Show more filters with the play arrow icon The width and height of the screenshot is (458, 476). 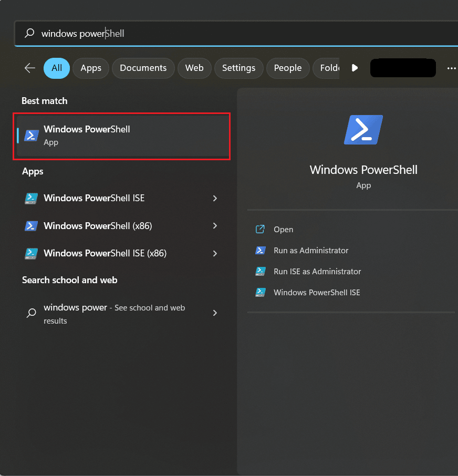[355, 68]
